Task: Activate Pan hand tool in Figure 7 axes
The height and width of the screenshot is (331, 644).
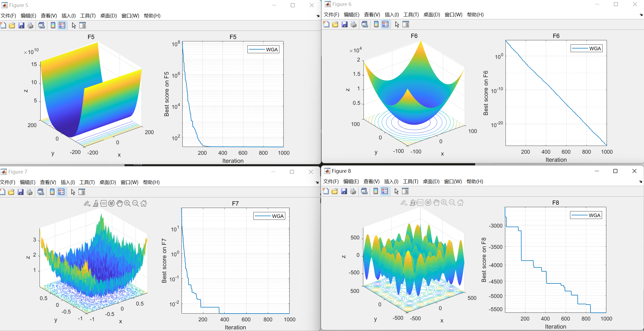Action: coord(119,203)
